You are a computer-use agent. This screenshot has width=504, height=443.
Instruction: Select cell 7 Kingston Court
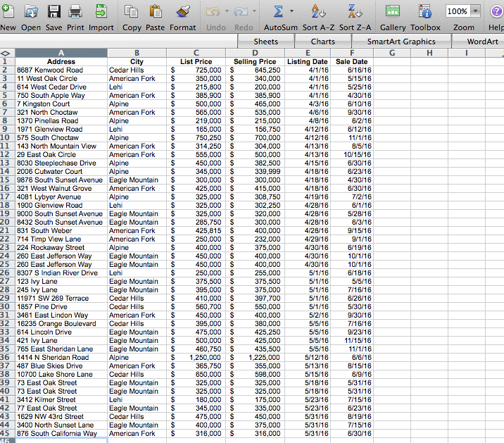61,104
